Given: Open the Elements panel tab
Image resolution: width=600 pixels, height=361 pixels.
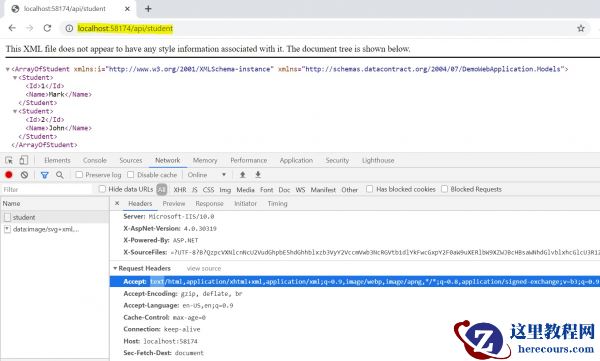Looking at the screenshot, I should click(57, 160).
